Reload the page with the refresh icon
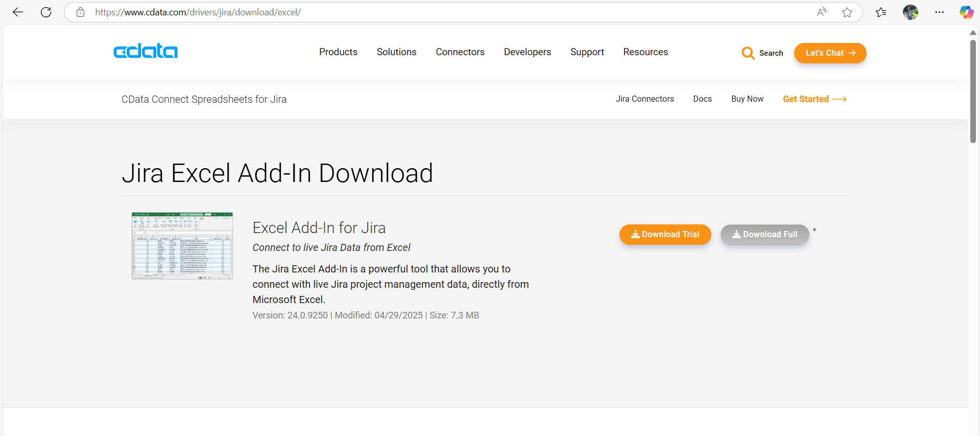Screen dimensions: 980x436 click(46, 12)
